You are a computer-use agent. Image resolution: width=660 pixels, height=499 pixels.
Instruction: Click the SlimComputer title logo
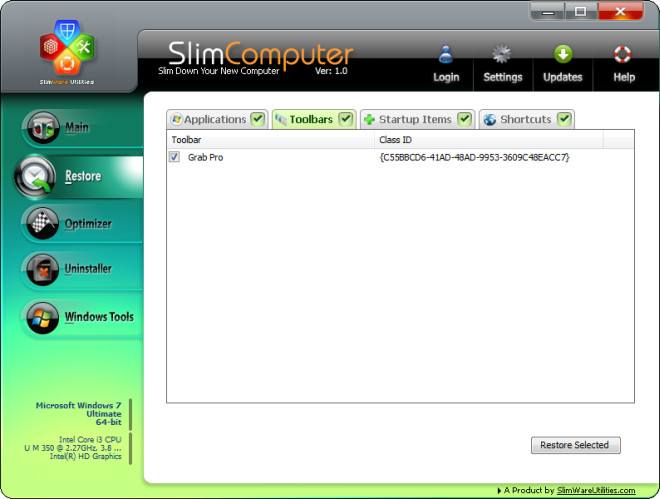click(261, 54)
